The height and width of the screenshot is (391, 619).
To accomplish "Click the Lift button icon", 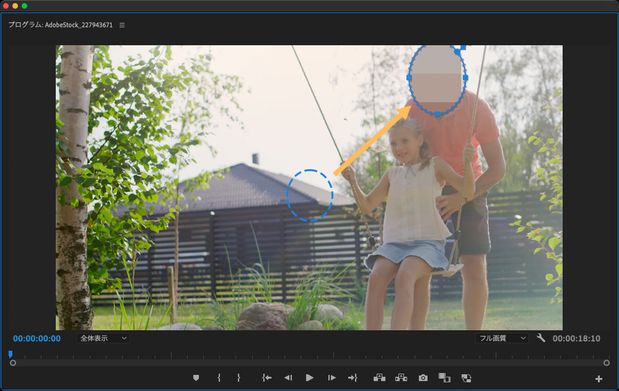I will pos(379,378).
